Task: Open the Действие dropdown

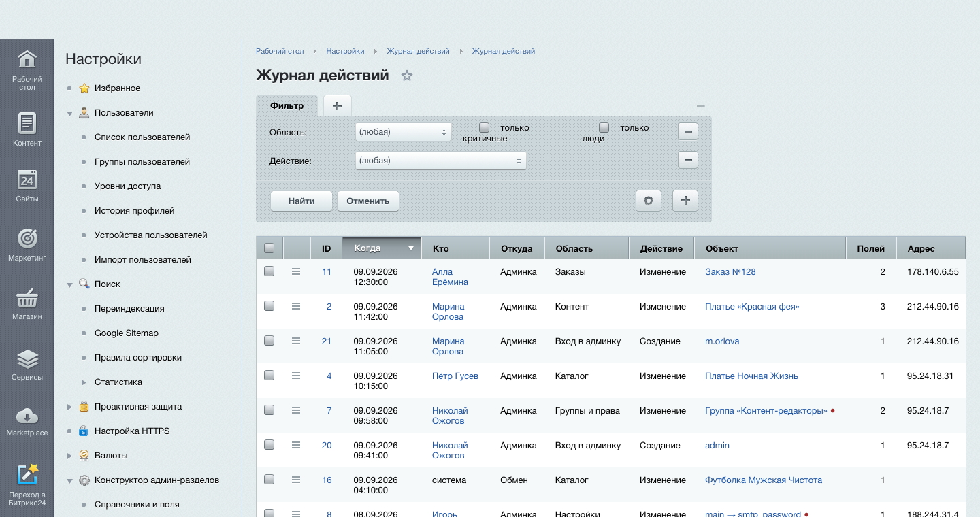Action: point(441,161)
